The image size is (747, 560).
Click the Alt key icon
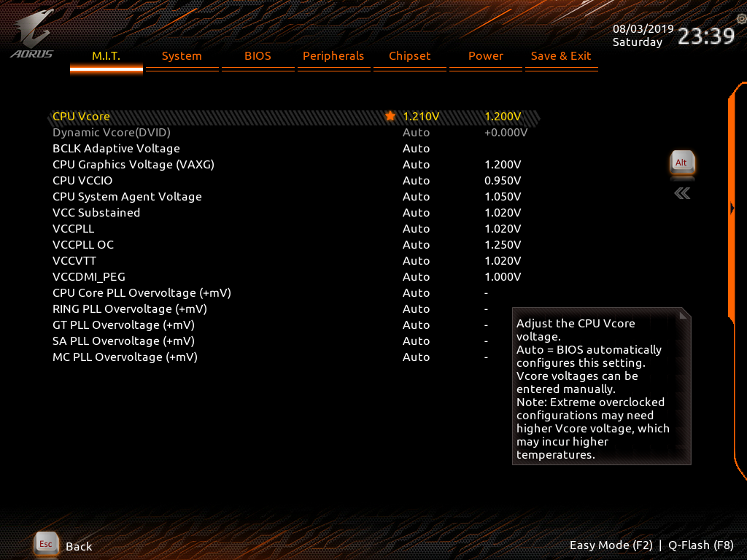(x=682, y=163)
